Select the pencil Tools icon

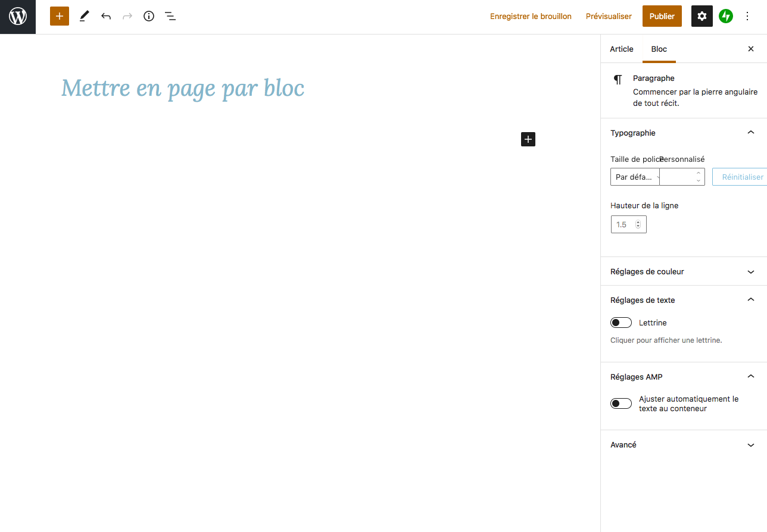(x=84, y=16)
